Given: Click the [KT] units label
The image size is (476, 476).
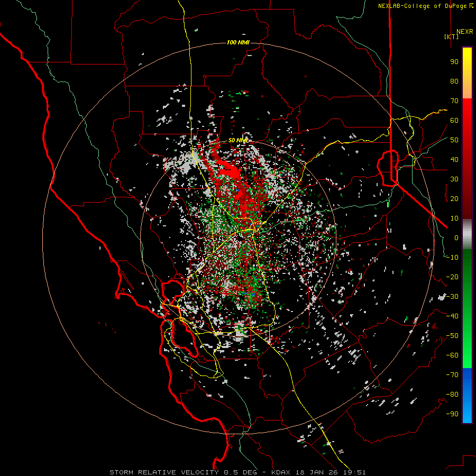Looking at the screenshot, I should [x=452, y=36].
